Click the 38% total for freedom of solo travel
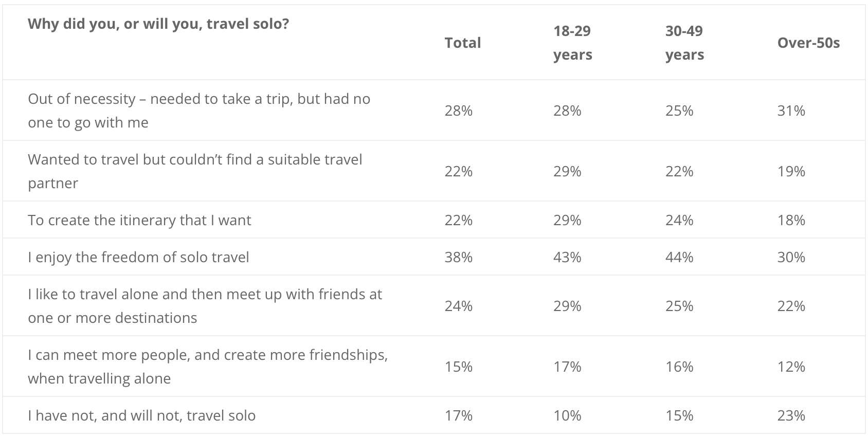 tap(458, 257)
